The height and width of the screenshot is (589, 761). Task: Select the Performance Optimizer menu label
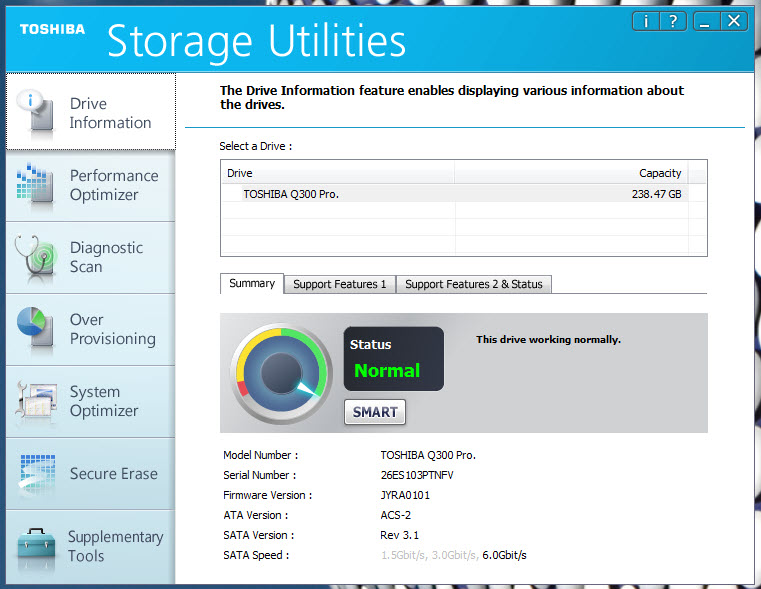click(114, 185)
